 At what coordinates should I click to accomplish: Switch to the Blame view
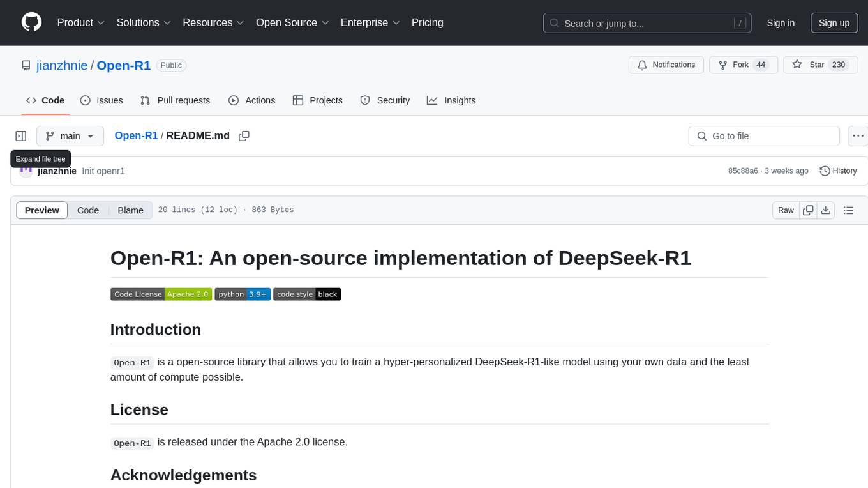click(131, 210)
